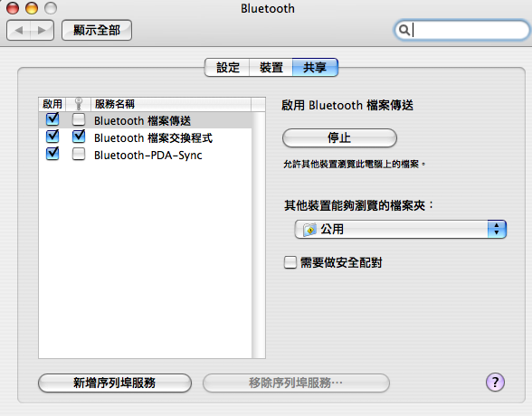The image size is (532, 416).
Task: Click the 服務名稱 column header
Action: [171, 104]
